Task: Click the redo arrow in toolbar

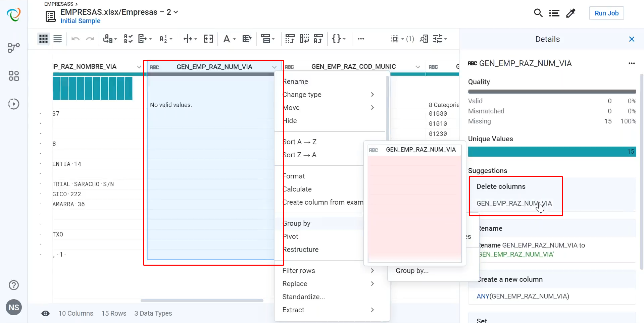Action: click(x=90, y=39)
